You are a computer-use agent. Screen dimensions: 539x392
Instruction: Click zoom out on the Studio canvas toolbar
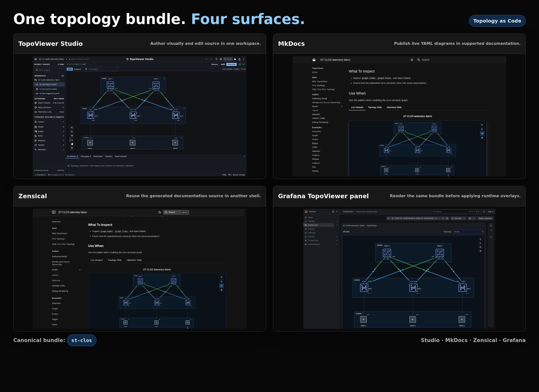pos(72,132)
